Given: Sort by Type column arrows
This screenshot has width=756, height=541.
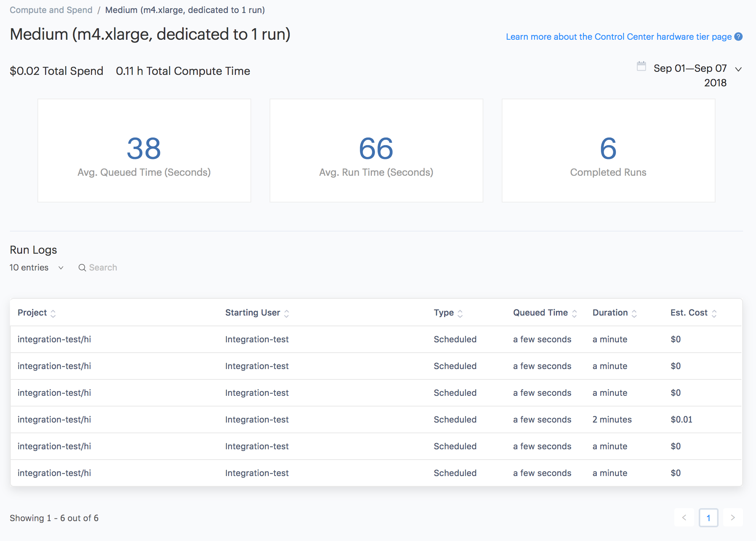Looking at the screenshot, I should [x=460, y=313].
